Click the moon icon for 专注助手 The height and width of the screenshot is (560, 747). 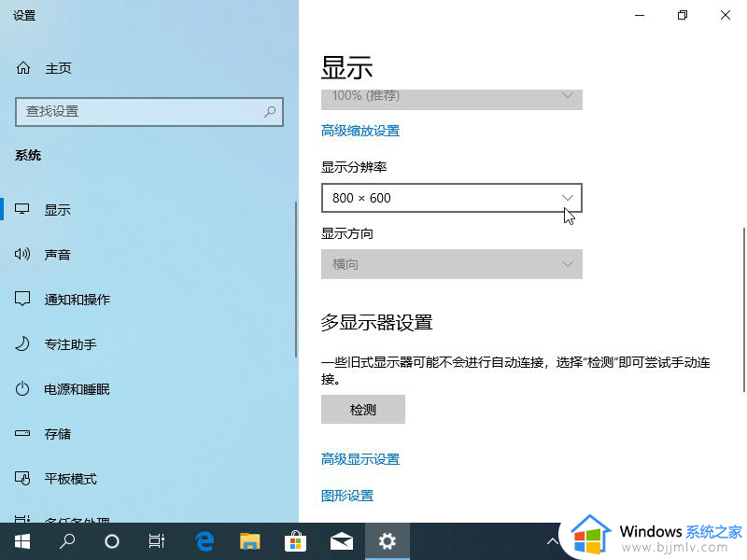(22, 343)
